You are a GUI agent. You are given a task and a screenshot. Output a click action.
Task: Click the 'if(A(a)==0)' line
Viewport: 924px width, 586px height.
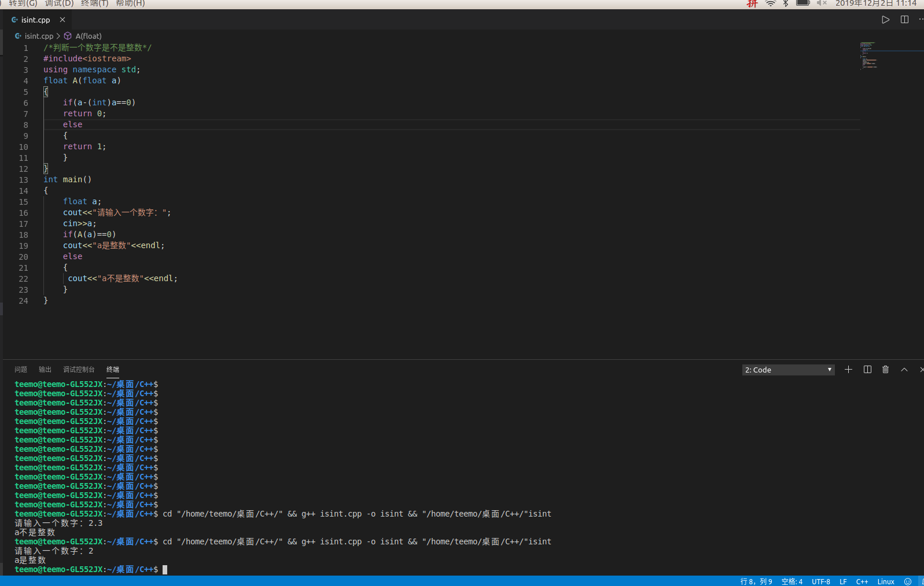pos(90,234)
